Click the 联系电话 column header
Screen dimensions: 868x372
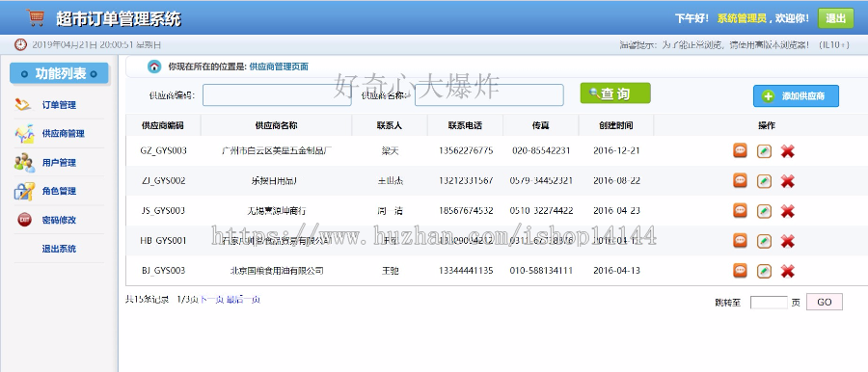click(x=465, y=125)
